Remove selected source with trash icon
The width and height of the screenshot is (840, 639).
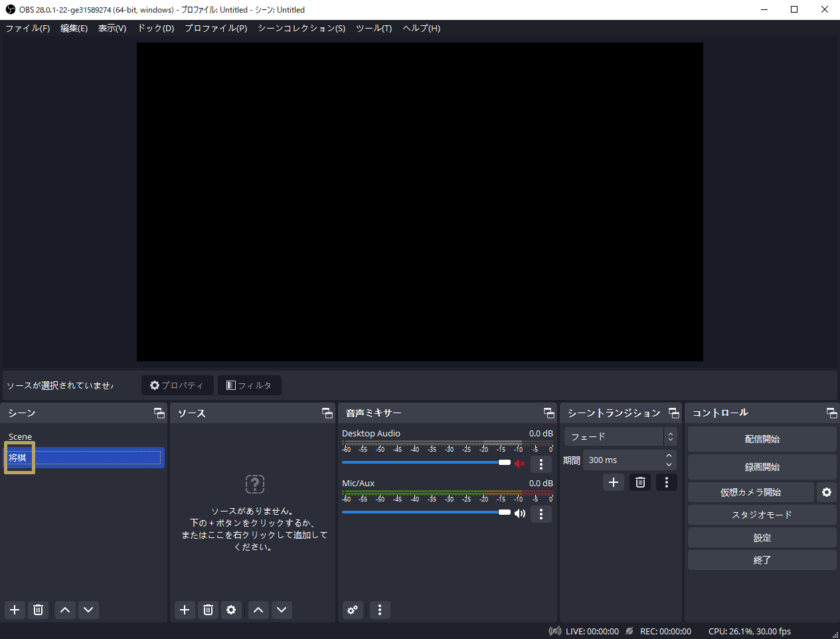pyautogui.click(x=208, y=610)
